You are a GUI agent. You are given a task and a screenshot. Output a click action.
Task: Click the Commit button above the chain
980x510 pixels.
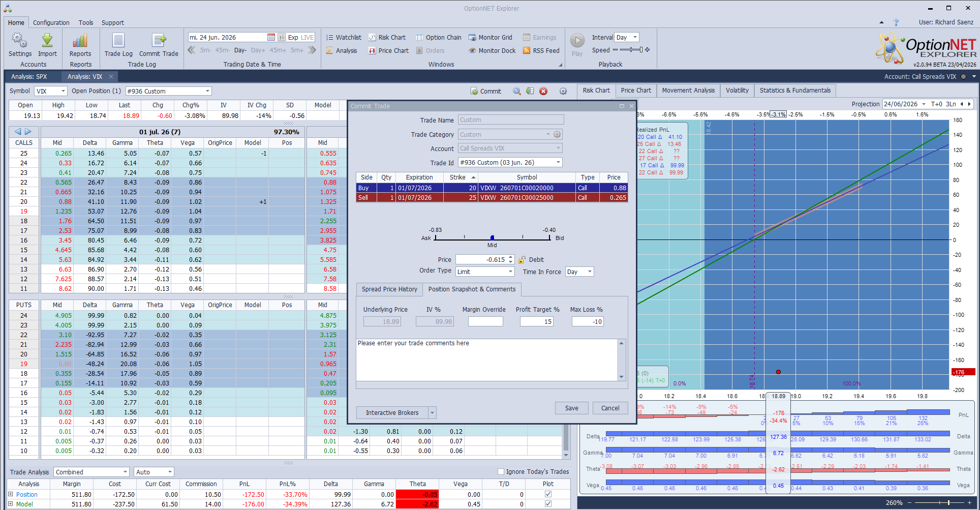(x=486, y=91)
